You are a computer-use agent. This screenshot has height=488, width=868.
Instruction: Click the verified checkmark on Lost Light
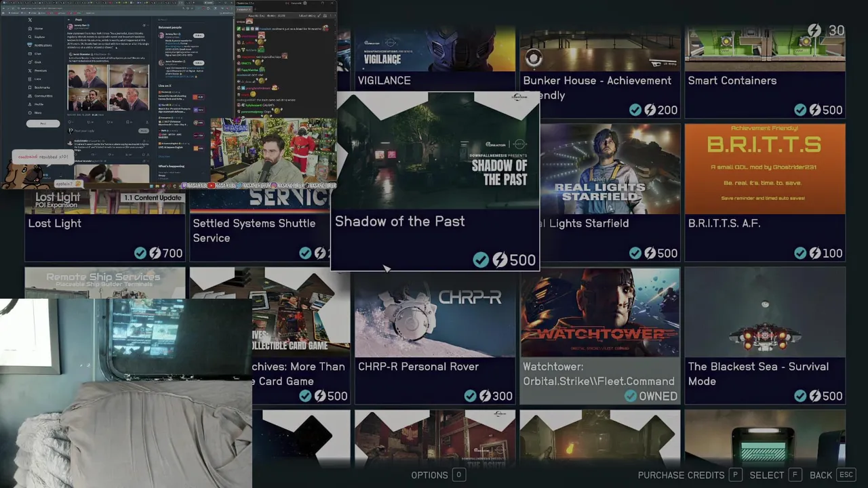tap(140, 253)
